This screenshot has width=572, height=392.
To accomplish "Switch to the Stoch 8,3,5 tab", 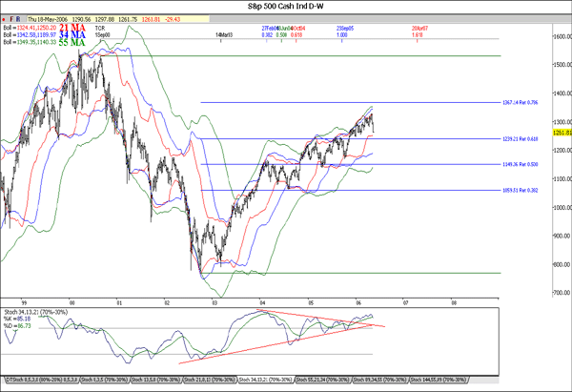I will [105, 380].
